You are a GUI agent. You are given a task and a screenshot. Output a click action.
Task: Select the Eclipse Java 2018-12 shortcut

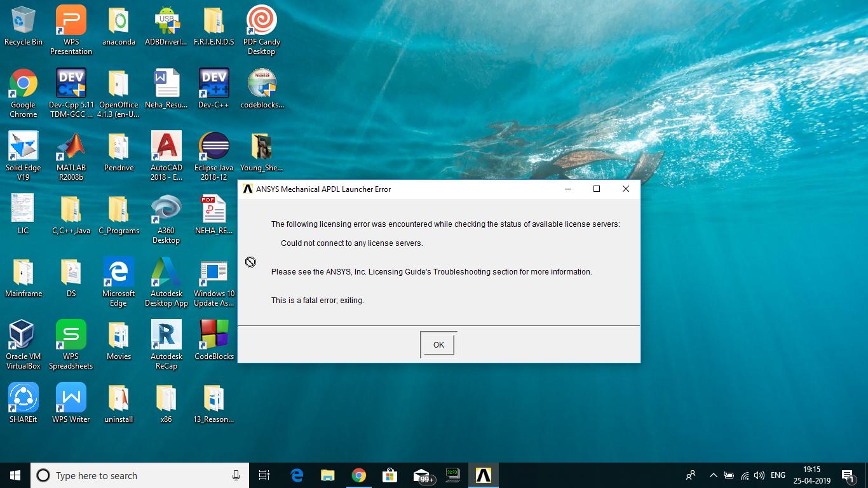pyautogui.click(x=214, y=156)
